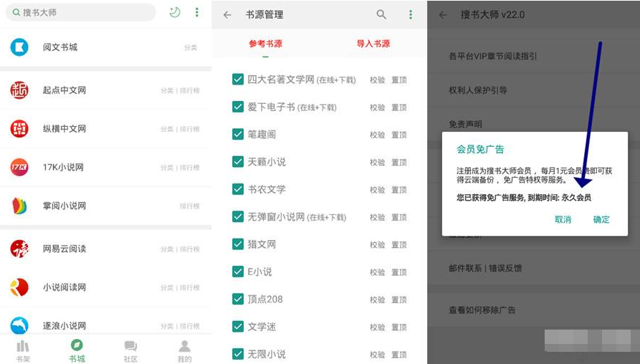The width and height of the screenshot is (640, 364).
Task: Open 排行榜 link for 掌阅小说网
Action: pos(190,206)
